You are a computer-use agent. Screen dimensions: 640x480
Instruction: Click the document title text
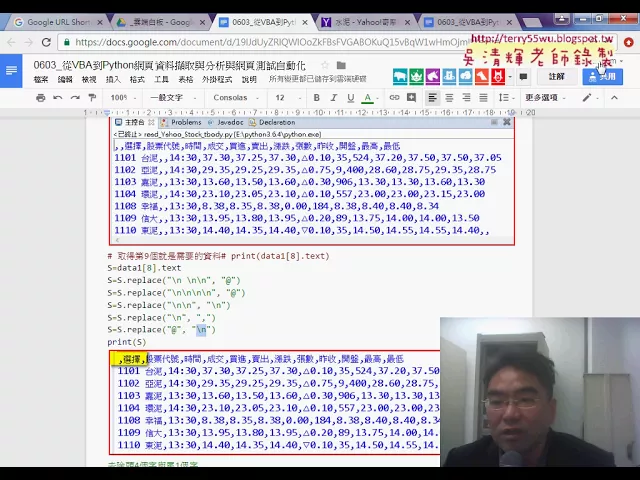pos(169,65)
